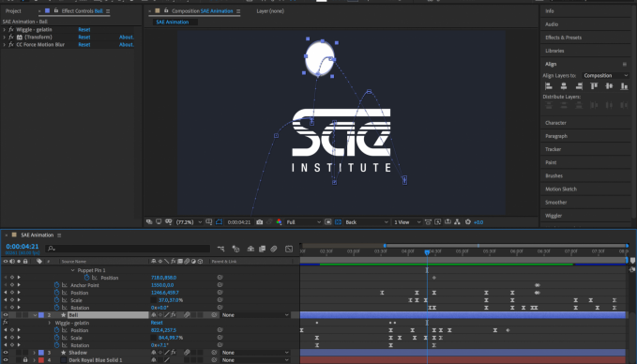Screen dimensions: 637x364
Task: Toggle transparency grid icon in viewer bar
Action: [x=338, y=222]
